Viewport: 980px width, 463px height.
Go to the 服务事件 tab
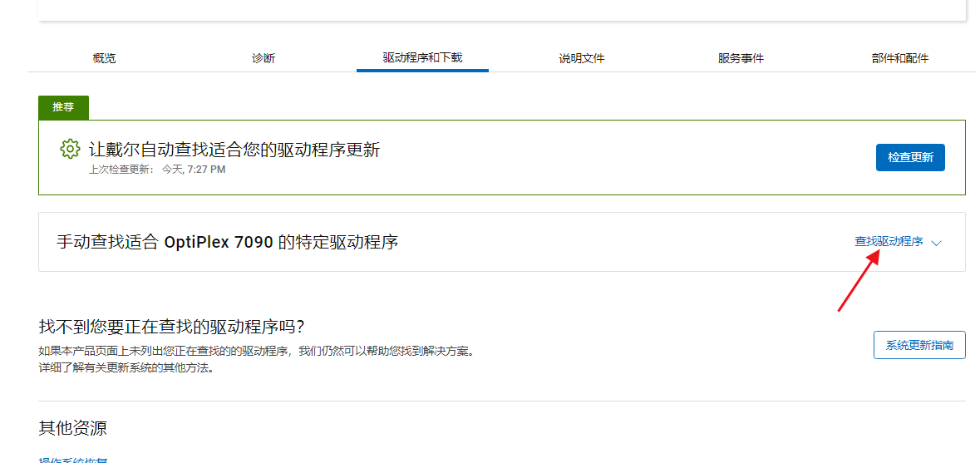741,59
